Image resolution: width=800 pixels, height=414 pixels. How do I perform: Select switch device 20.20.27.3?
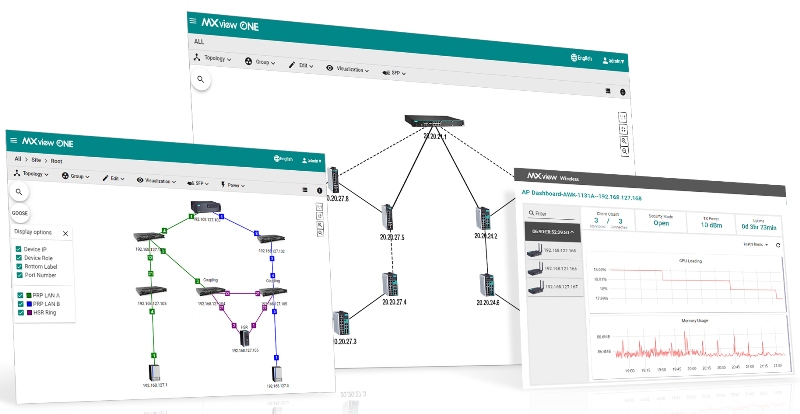[341, 323]
